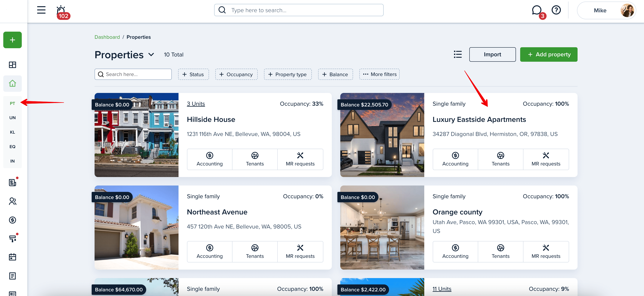Open Orange county property title

click(457, 212)
